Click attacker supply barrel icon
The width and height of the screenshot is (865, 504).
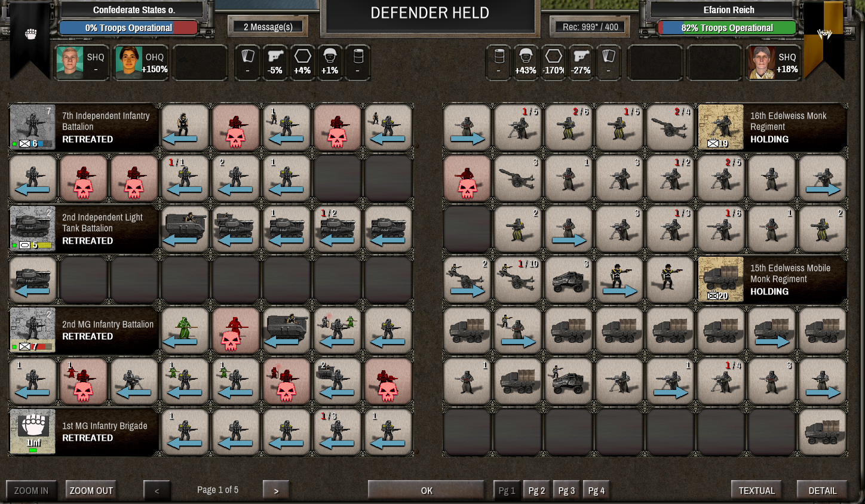(358, 63)
